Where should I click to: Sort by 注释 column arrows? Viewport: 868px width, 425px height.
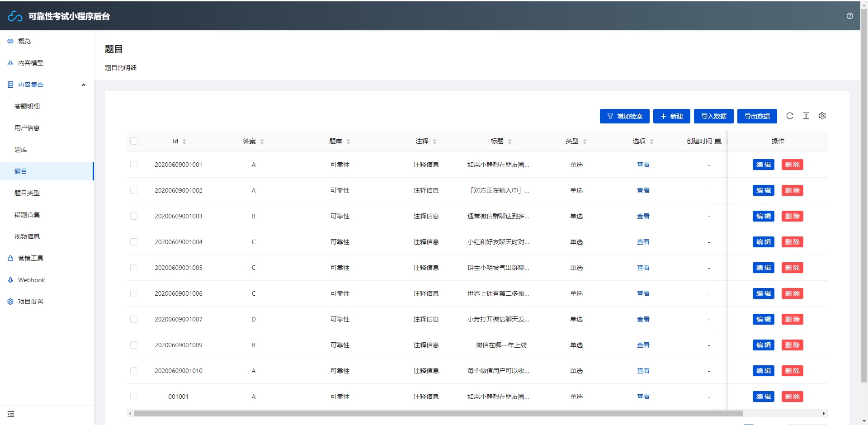pos(435,142)
